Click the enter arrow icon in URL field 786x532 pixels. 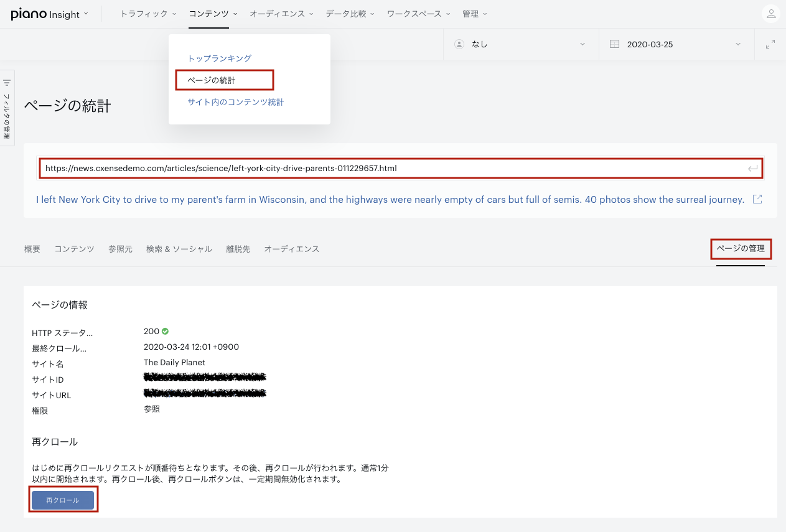pyautogui.click(x=752, y=168)
